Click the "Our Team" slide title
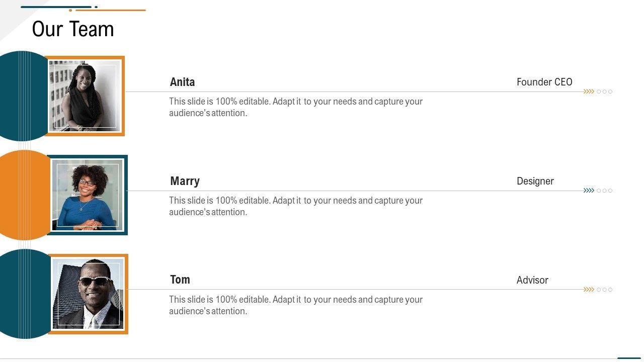This screenshot has width=644, height=362. pyautogui.click(x=73, y=29)
